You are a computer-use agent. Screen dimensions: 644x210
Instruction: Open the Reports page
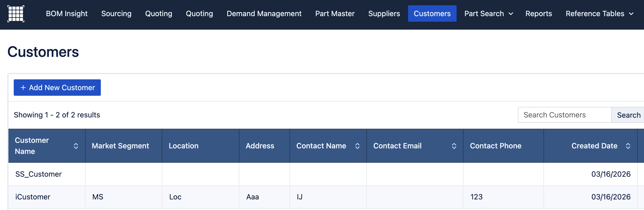(x=538, y=13)
